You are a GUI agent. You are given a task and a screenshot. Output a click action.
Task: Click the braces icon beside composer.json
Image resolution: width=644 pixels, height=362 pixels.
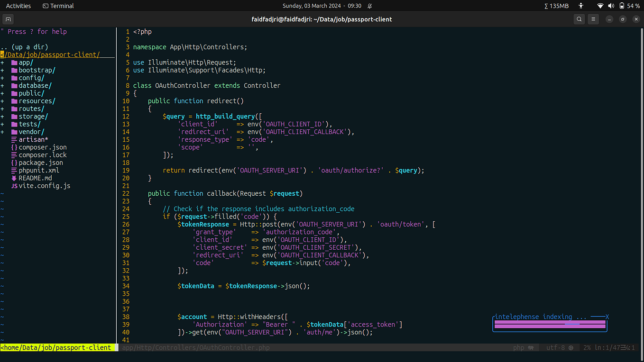pyautogui.click(x=14, y=147)
